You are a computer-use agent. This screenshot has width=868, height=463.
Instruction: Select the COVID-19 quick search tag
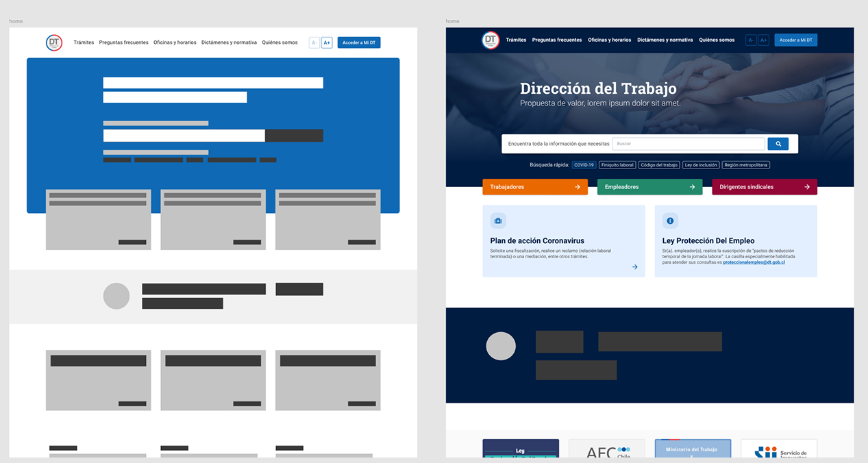coord(583,164)
